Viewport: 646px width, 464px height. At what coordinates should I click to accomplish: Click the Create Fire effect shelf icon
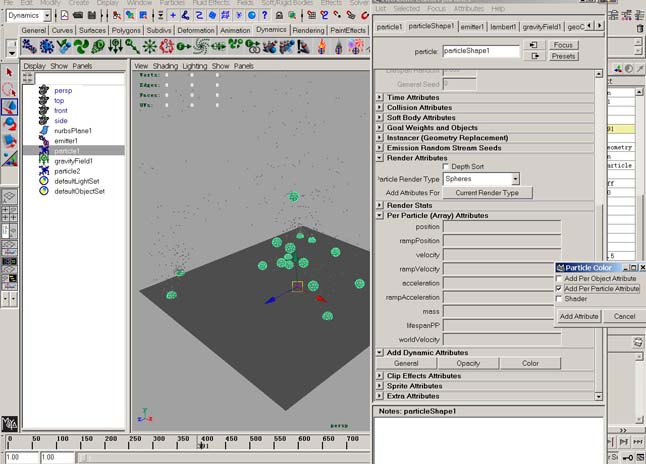pyautogui.click(x=321, y=47)
